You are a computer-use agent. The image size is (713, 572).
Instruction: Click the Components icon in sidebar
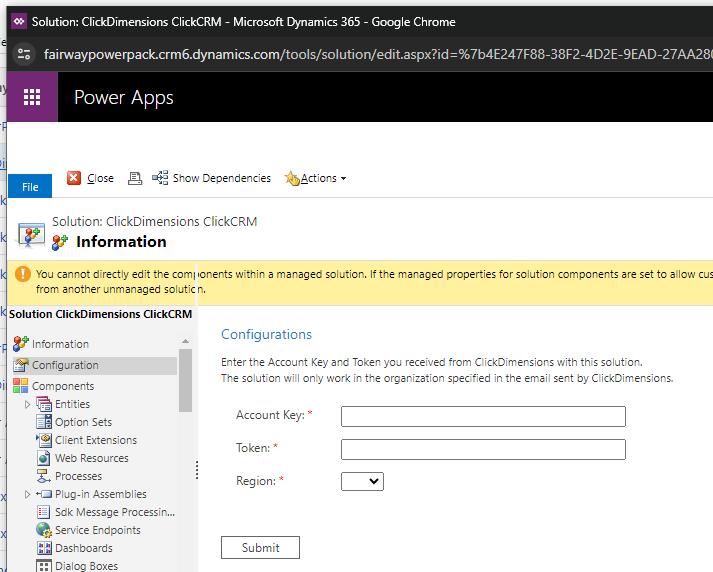tap(20, 386)
